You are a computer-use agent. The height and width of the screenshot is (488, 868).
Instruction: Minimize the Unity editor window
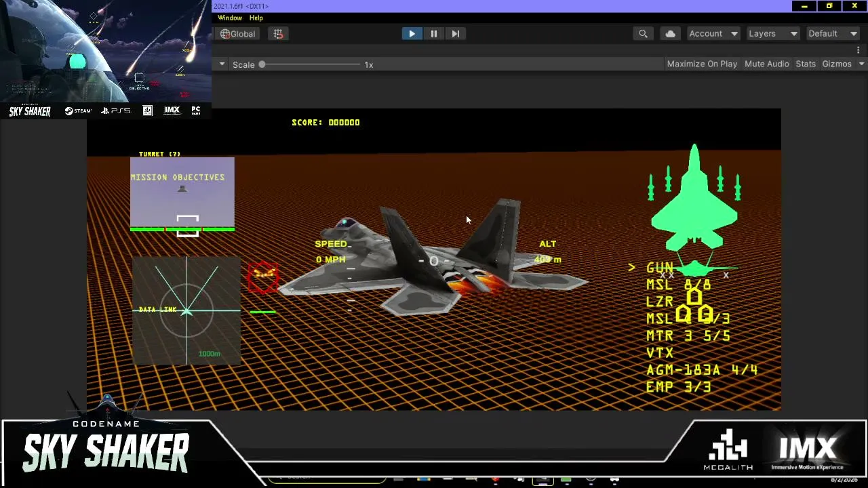(x=804, y=6)
